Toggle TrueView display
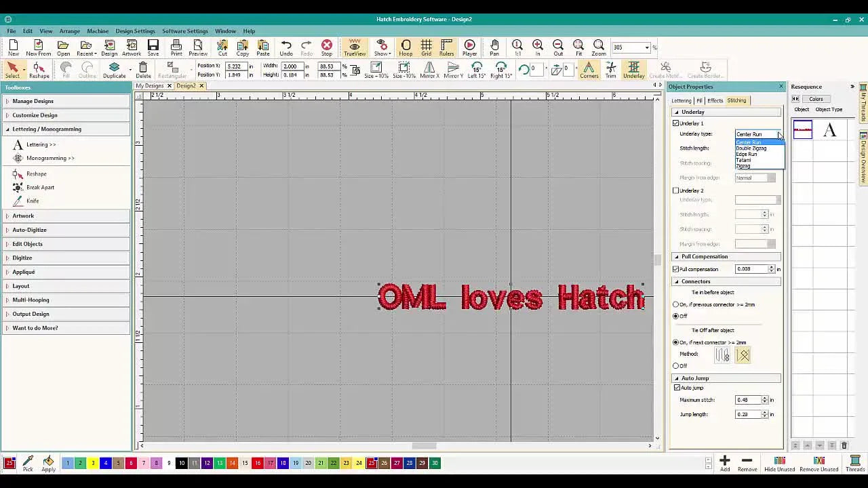 [355, 47]
